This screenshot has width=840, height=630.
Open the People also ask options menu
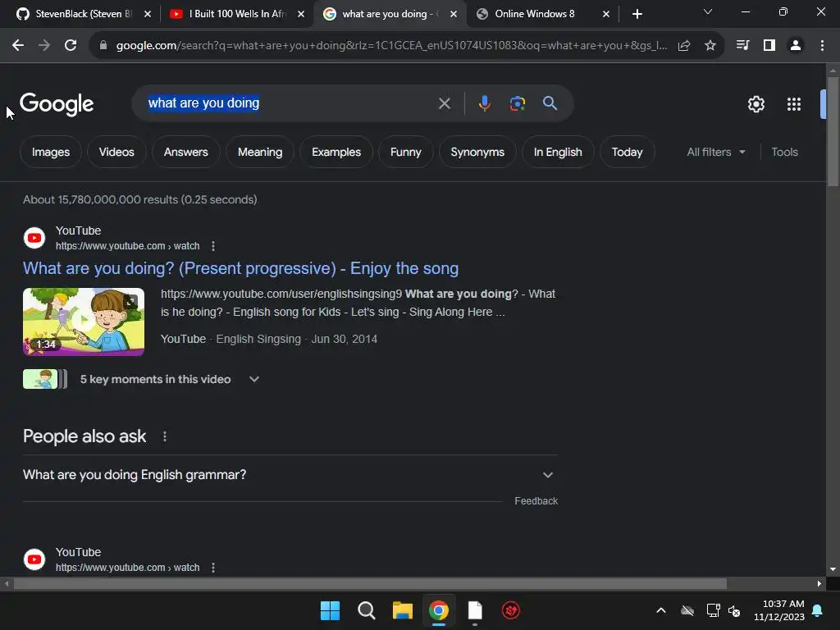pyautogui.click(x=165, y=436)
